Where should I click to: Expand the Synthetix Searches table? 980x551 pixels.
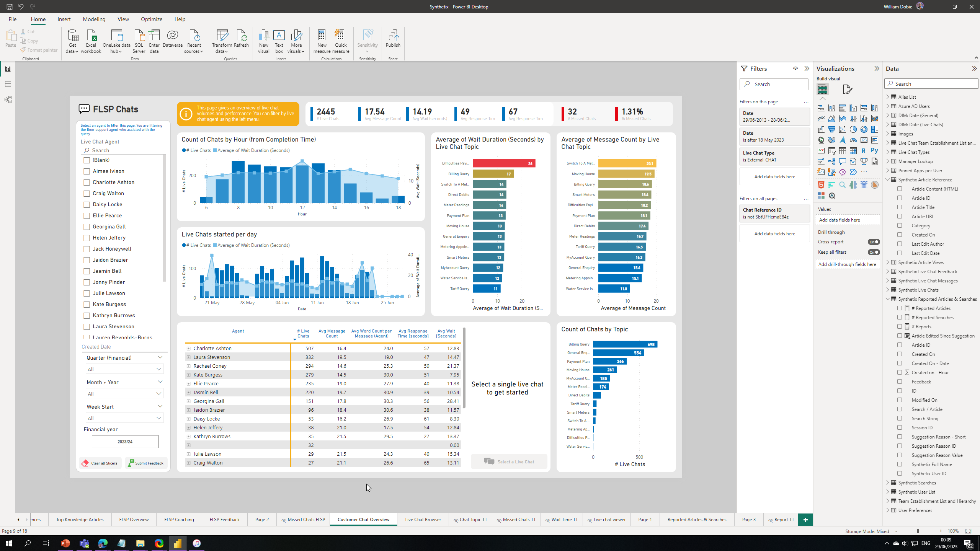pyautogui.click(x=887, y=483)
